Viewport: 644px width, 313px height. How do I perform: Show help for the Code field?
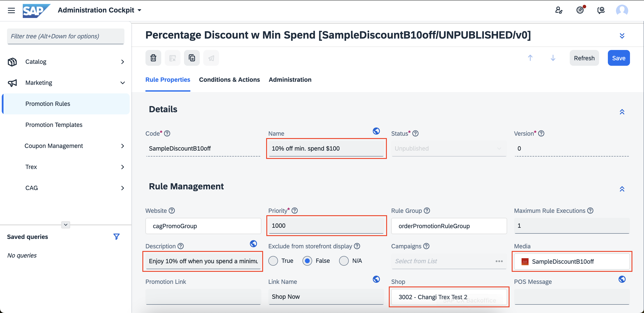(167, 134)
